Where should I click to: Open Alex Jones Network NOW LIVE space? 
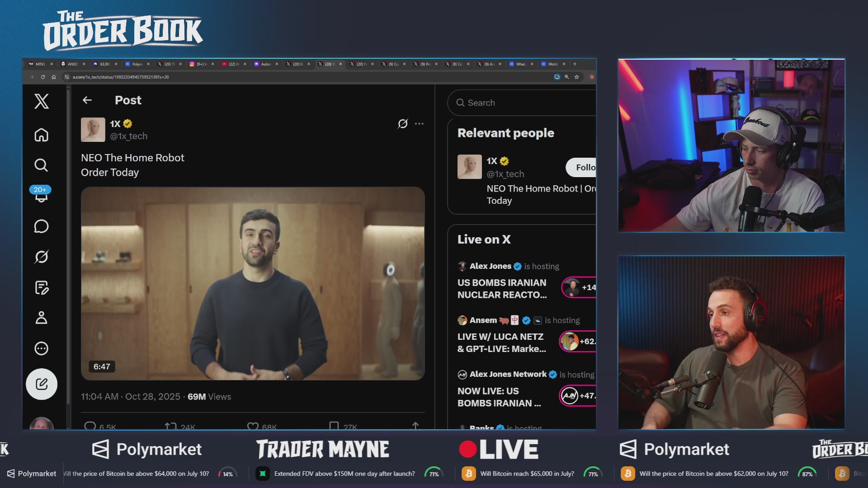coord(499,397)
